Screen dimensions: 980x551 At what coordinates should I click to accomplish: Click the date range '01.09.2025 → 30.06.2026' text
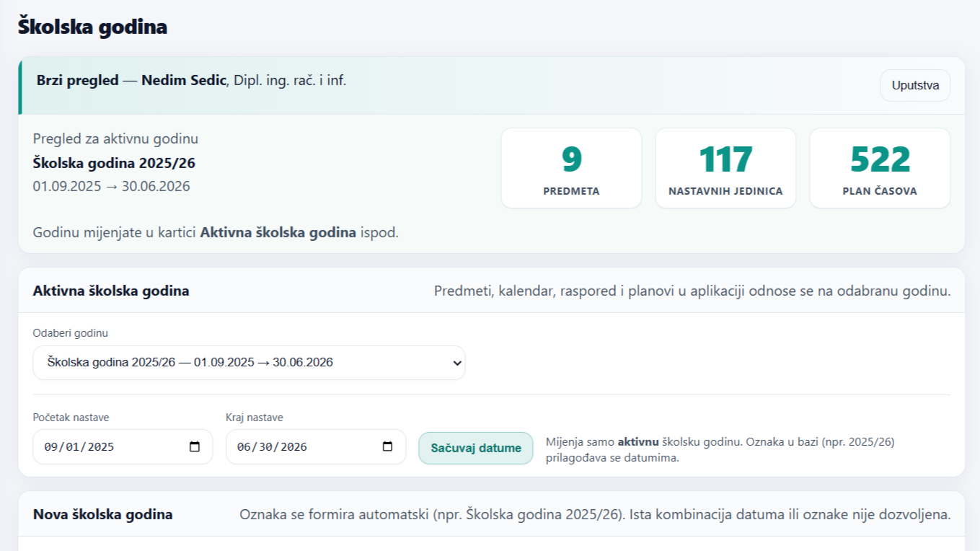coord(111,186)
